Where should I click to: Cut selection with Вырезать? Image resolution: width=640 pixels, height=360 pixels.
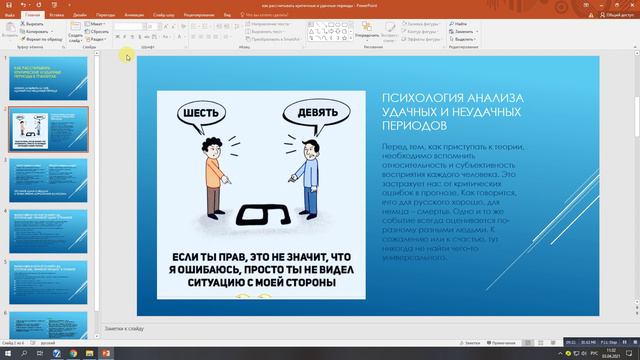click(32, 24)
